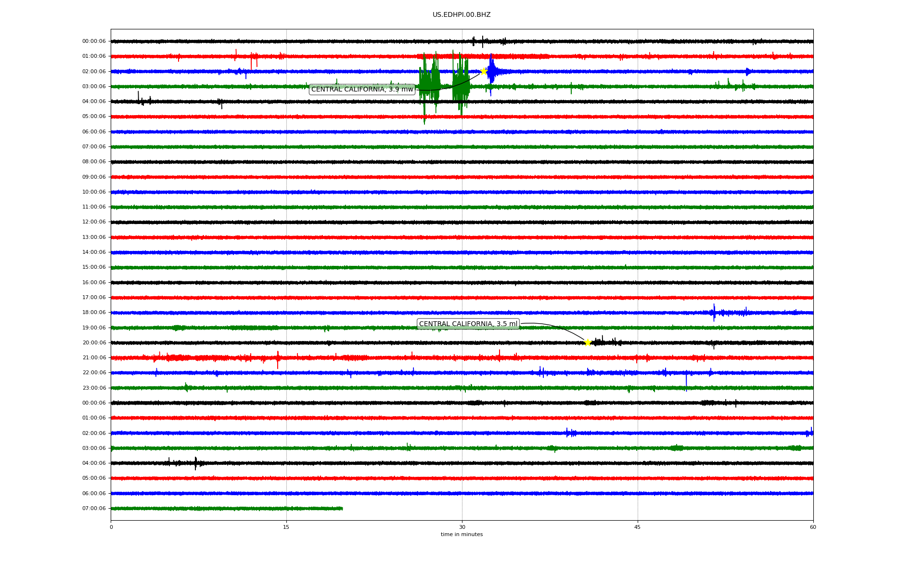This screenshot has width=924, height=578.
Task: Click the 09:00:06 time label
Action: coord(94,177)
